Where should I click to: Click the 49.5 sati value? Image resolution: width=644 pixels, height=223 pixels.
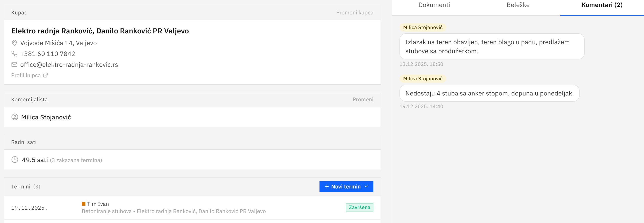pyautogui.click(x=35, y=160)
